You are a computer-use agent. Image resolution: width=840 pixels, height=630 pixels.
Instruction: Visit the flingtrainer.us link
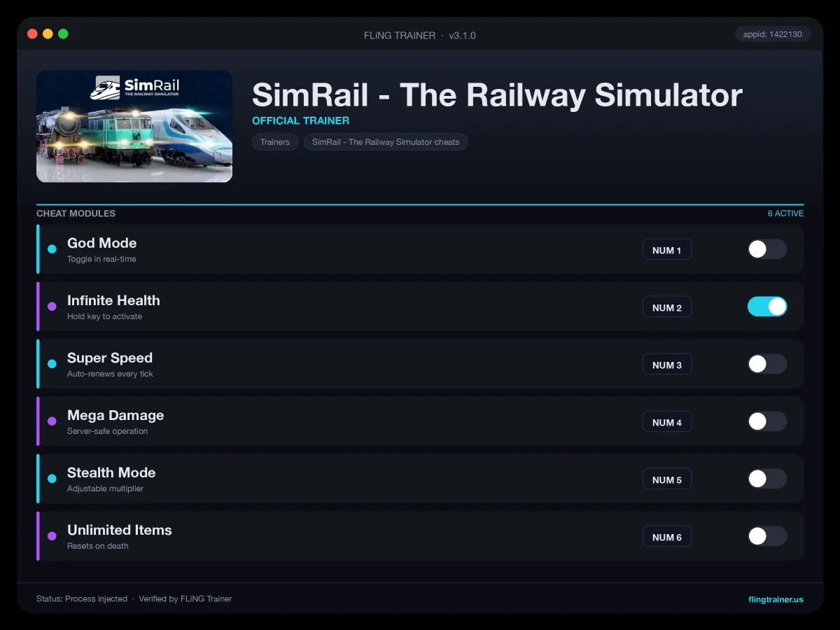click(x=776, y=599)
